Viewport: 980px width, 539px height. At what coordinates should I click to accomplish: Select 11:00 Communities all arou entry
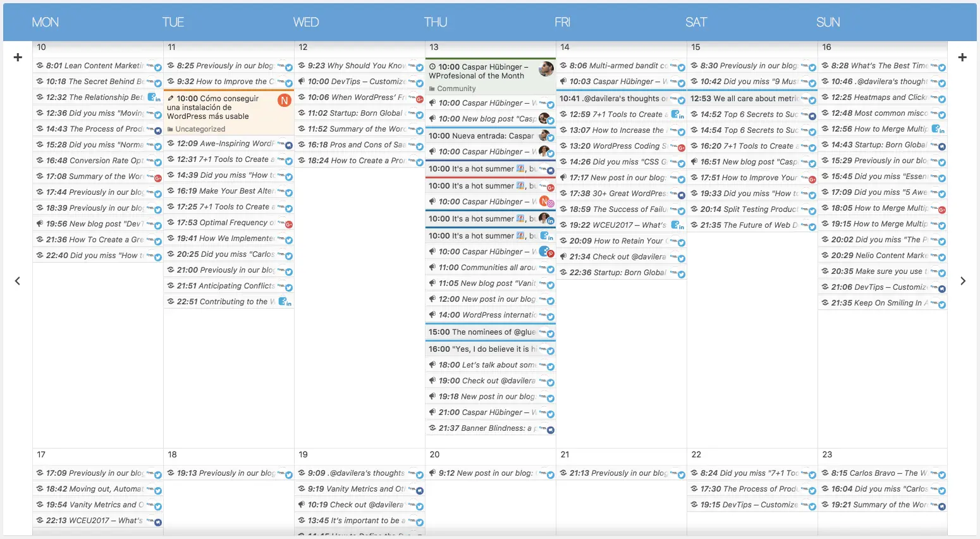tap(491, 268)
